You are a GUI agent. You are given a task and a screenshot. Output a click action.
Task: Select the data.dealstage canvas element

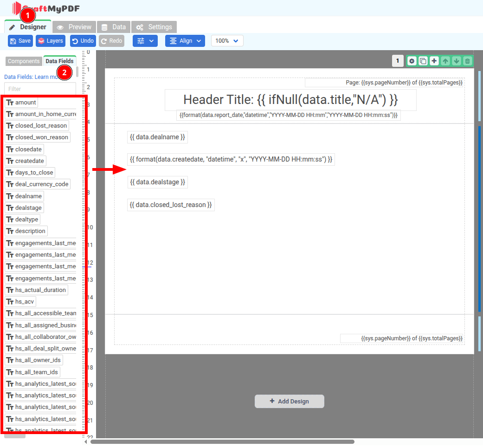pos(157,182)
